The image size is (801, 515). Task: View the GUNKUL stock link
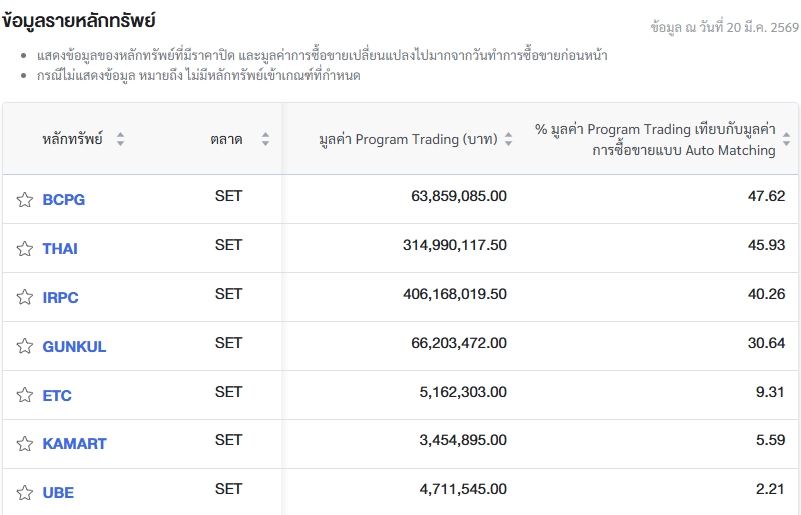tap(74, 347)
